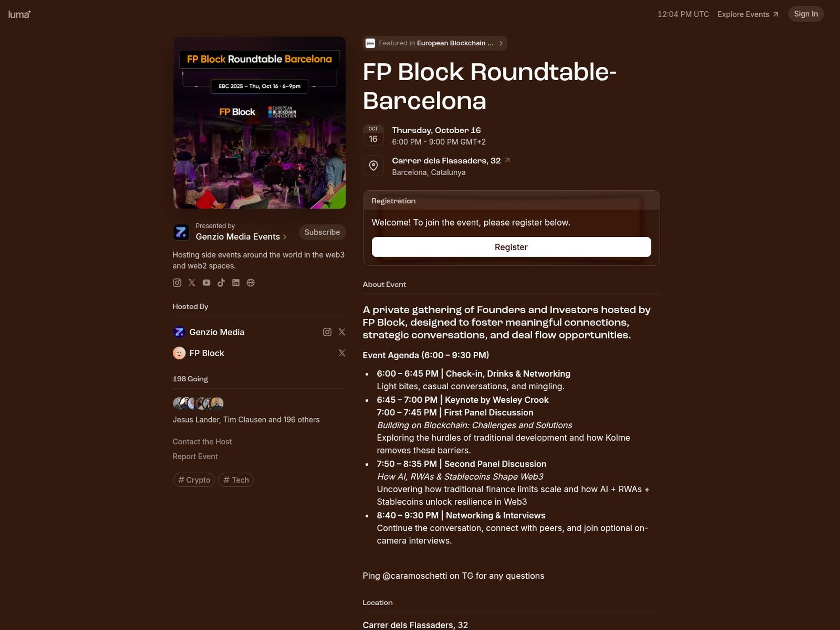
Task: Open the LinkedIn page icon
Action: click(236, 283)
